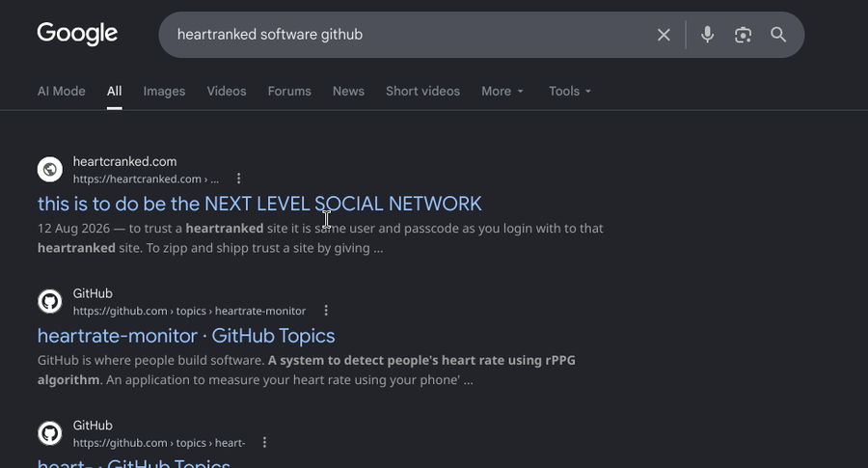
Task: Switch to Short videos tab
Action: pos(423,92)
